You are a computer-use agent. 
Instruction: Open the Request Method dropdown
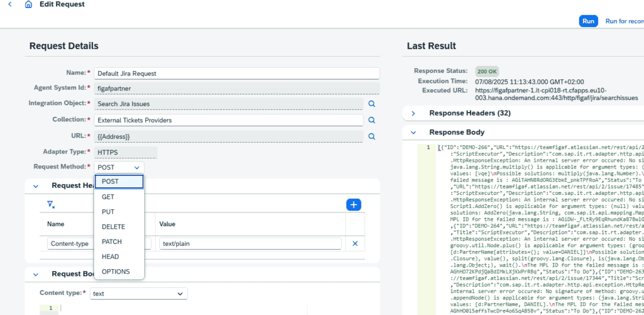[119, 167]
